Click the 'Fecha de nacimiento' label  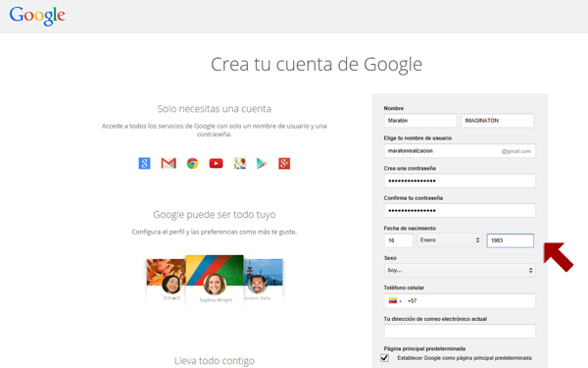(410, 228)
